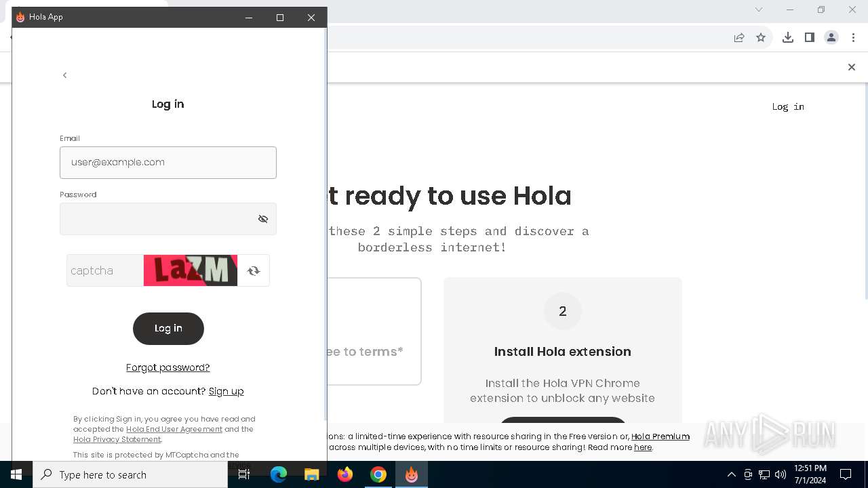Open the Windows Start menu

(16, 474)
